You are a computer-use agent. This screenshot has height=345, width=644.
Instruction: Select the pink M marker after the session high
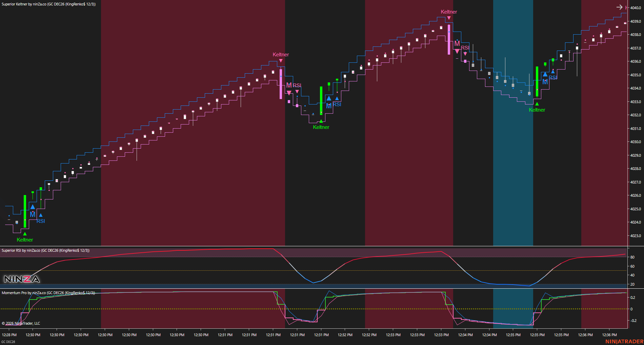click(x=457, y=43)
